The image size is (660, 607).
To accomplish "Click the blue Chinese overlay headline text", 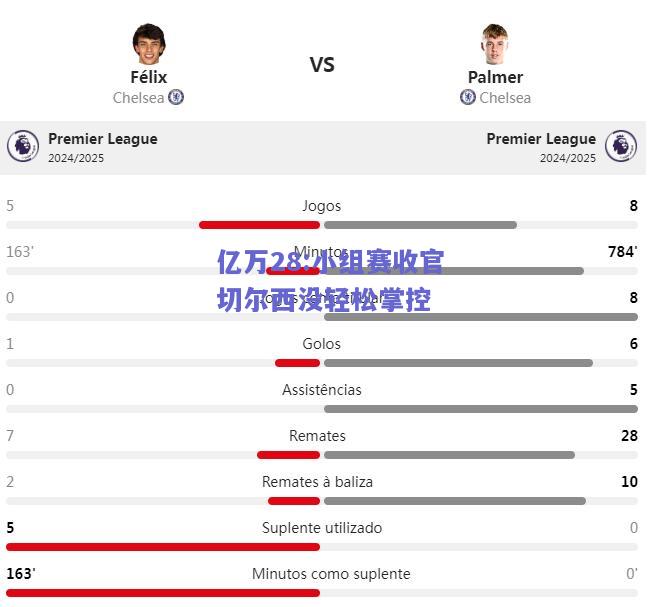I will pos(330,281).
